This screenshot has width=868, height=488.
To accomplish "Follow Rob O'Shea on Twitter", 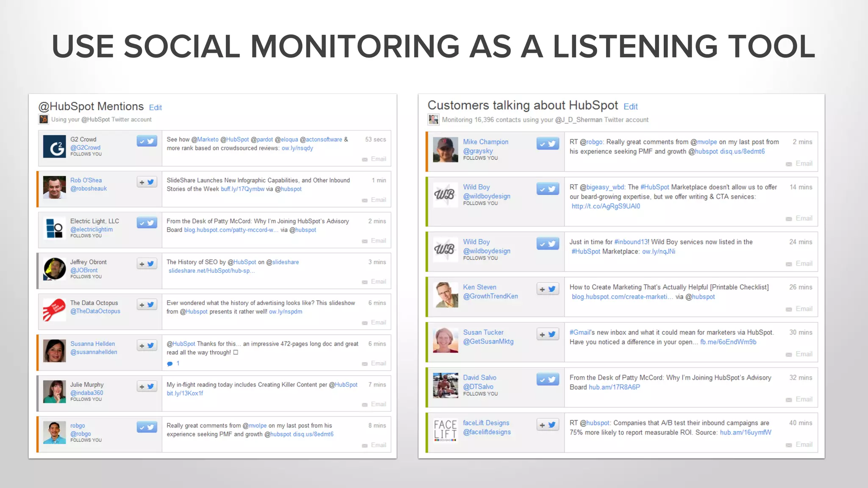I will pyautogui.click(x=147, y=182).
